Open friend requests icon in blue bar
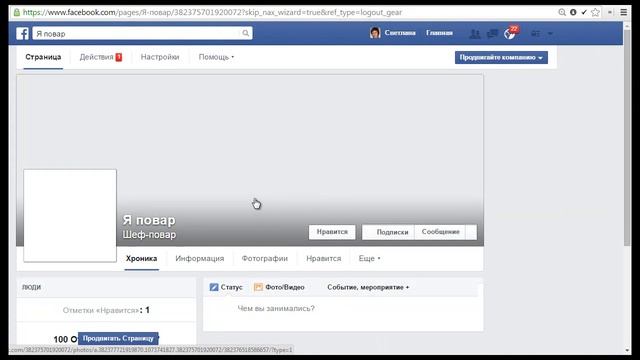 tap(474, 33)
